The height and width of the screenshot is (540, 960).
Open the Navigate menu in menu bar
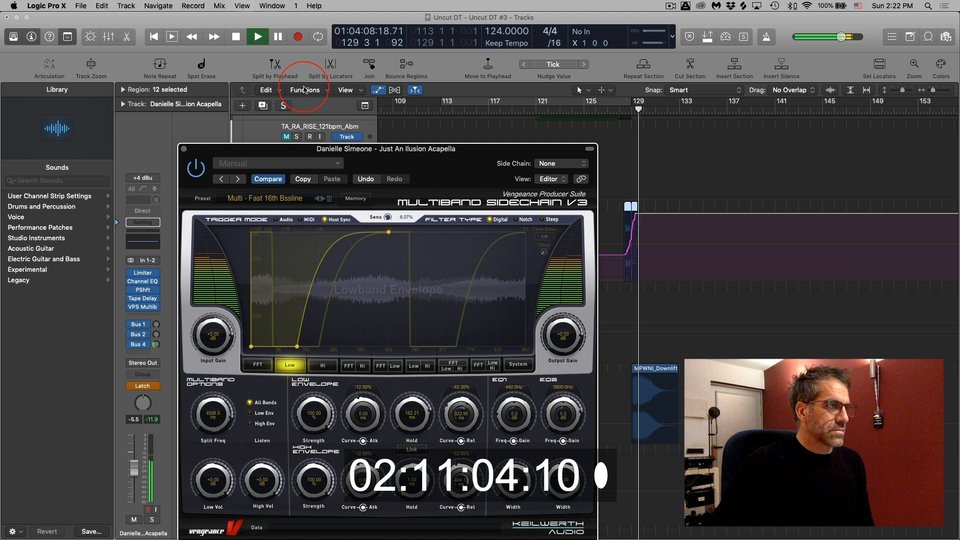point(158,6)
